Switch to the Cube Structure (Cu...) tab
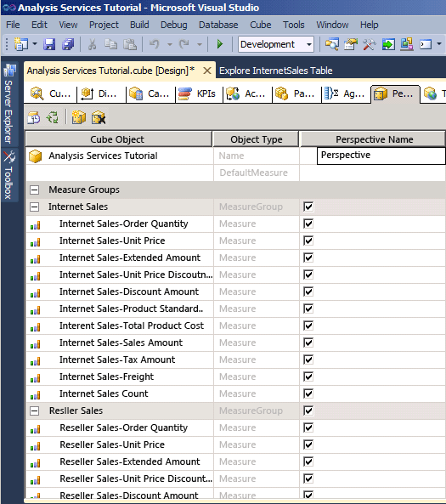The image size is (446, 504). tap(51, 93)
